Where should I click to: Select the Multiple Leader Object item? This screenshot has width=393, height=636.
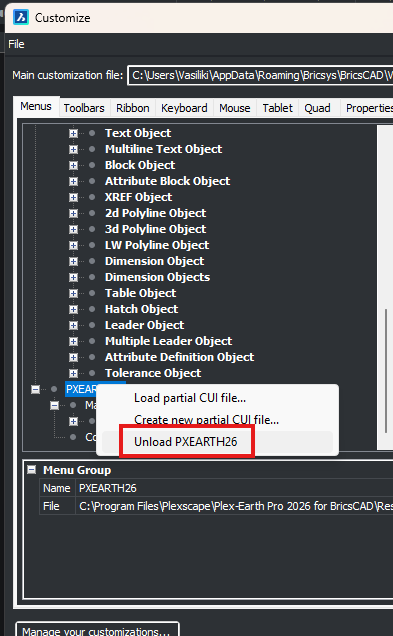coord(168,341)
